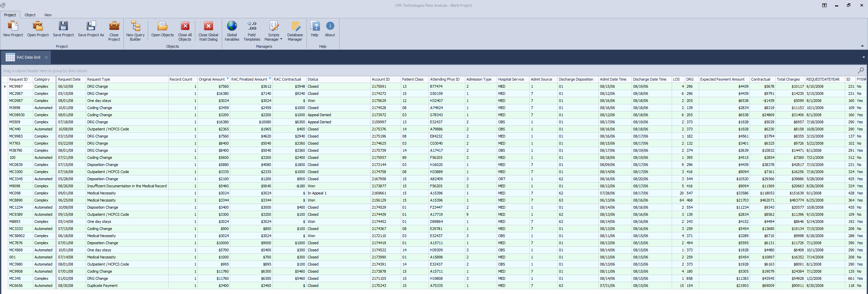Open the Original Amount column filter
The image size is (868, 294).
pyautogui.click(x=228, y=79)
